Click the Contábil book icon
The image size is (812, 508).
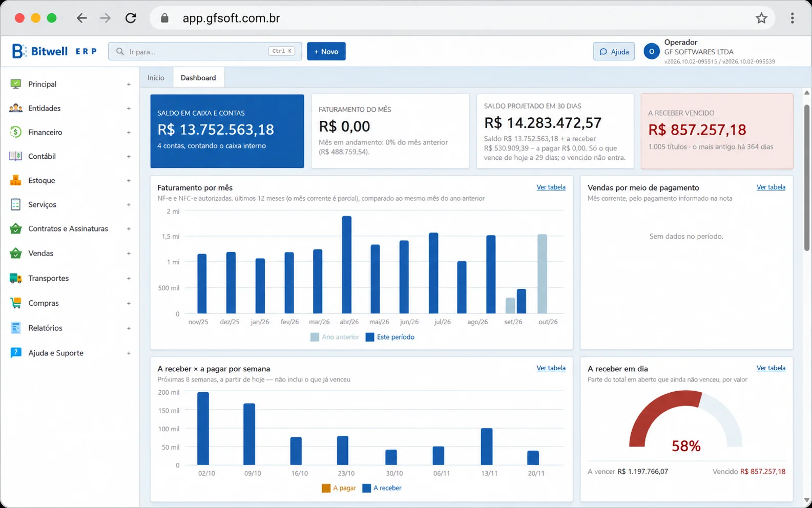tap(16, 156)
